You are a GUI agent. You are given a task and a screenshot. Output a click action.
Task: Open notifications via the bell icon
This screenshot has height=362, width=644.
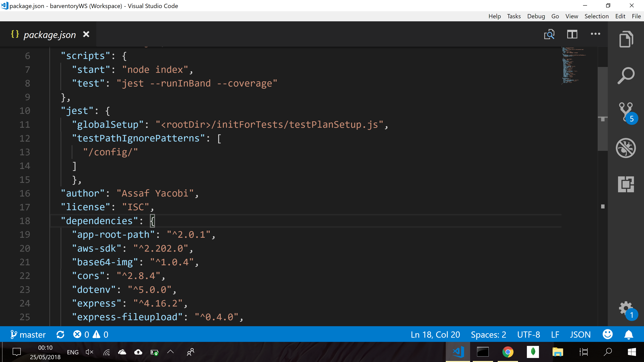coord(629,334)
